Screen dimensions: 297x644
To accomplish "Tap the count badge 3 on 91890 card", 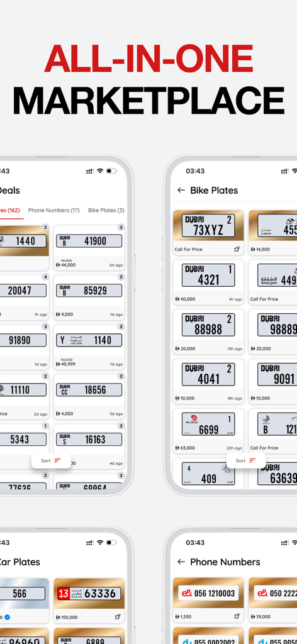I will (45, 326).
